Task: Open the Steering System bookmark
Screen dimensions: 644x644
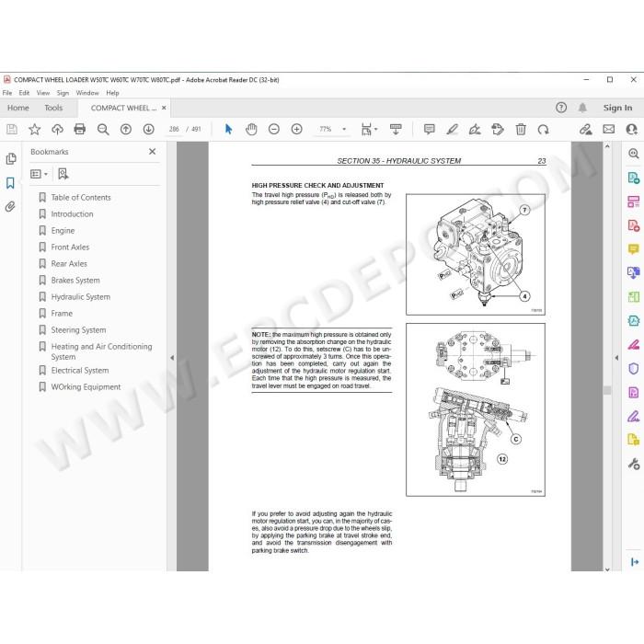Action: 78,329
